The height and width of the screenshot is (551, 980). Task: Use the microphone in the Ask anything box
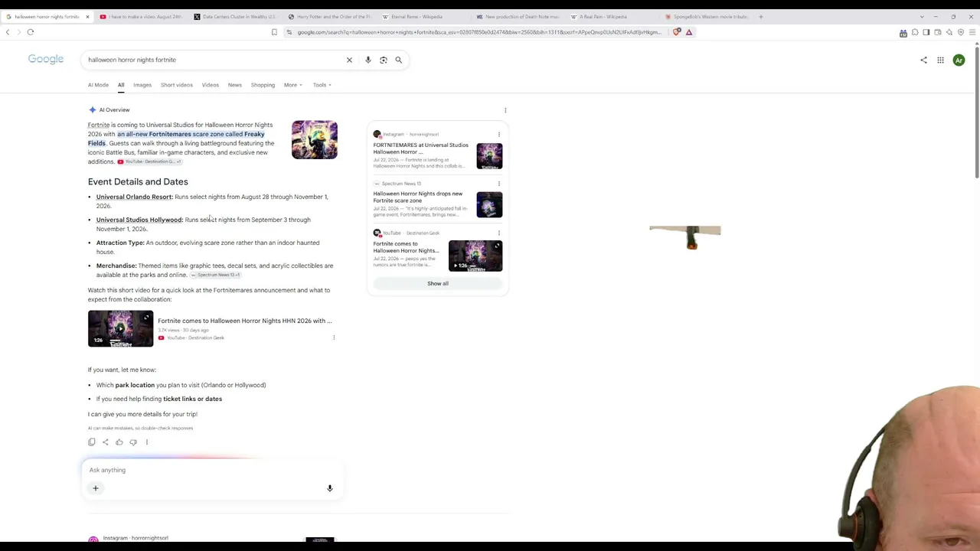[x=330, y=488]
